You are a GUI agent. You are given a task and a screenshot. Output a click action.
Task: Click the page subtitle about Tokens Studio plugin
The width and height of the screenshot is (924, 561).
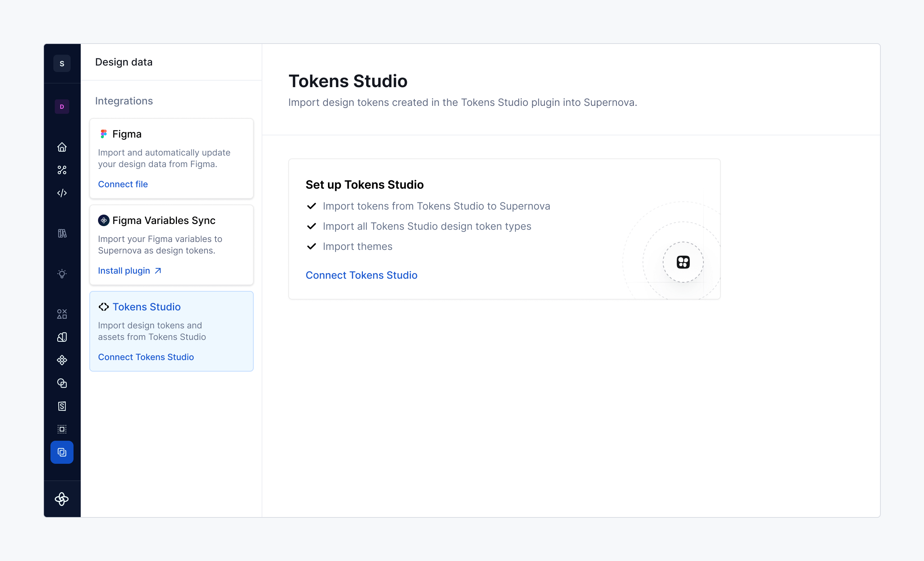(462, 102)
